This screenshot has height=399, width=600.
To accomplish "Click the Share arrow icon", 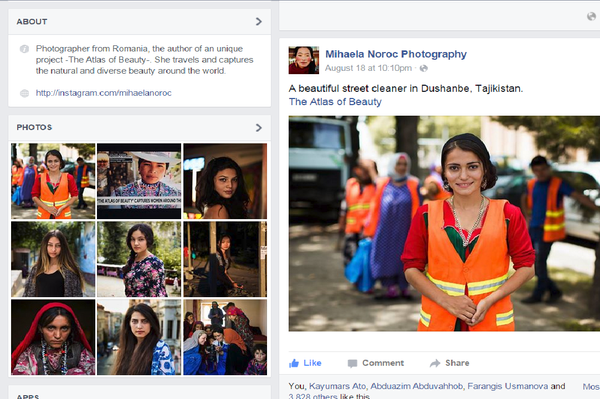I will (x=435, y=363).
